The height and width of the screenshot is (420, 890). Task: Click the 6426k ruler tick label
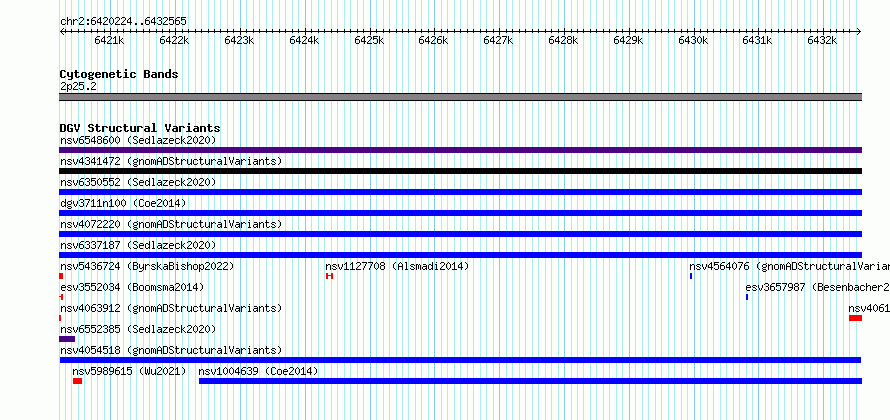434,40
